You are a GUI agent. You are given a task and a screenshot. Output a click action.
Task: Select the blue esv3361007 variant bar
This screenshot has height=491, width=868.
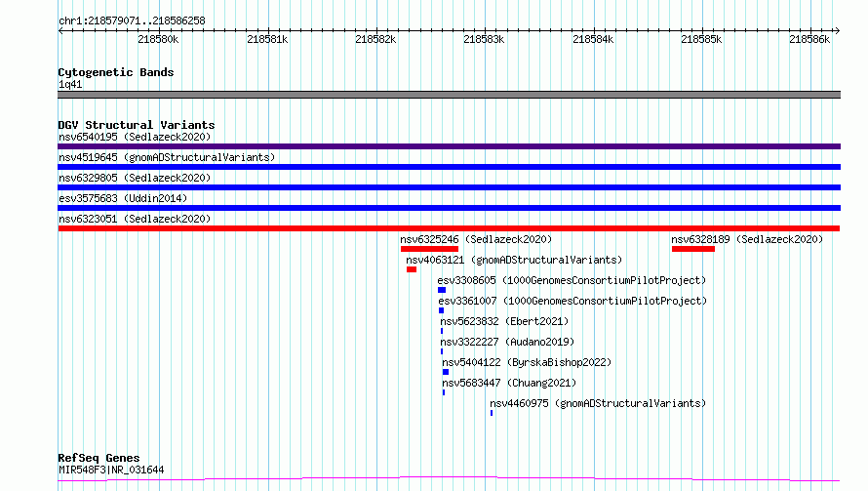point(441,310)
